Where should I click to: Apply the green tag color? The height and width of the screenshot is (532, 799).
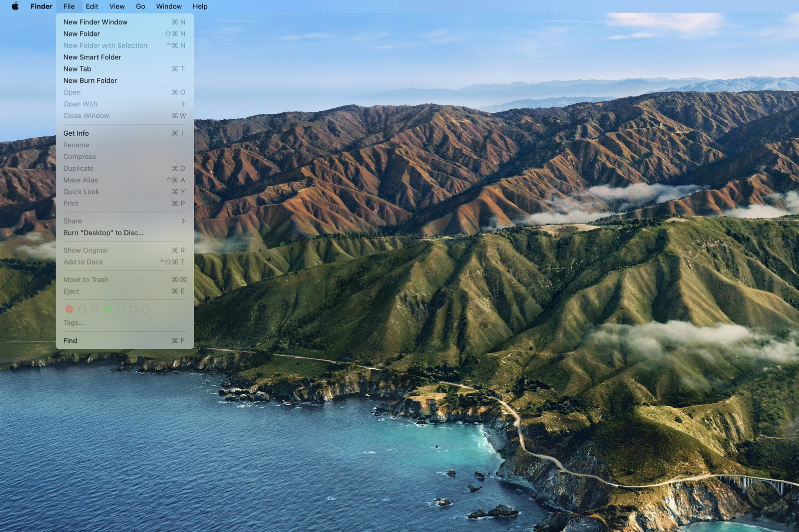[108, 309]
